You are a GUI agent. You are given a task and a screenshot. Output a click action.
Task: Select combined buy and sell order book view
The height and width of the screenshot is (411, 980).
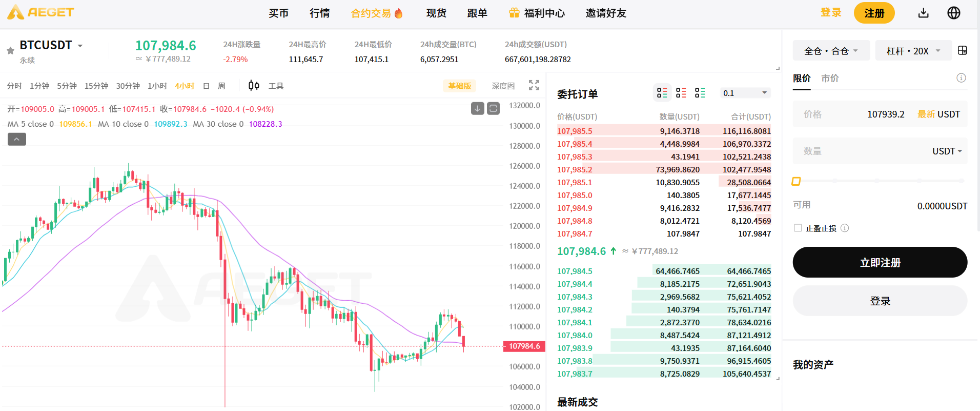(x=662, y=93)
